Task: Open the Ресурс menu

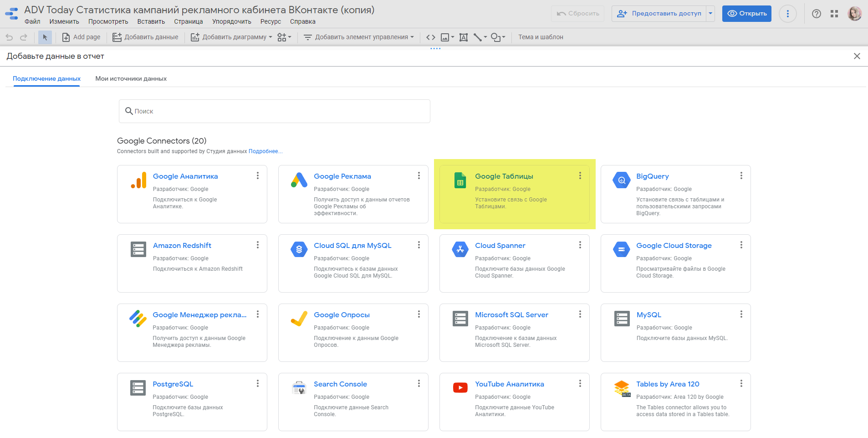Action: click(x=271, y=21)
